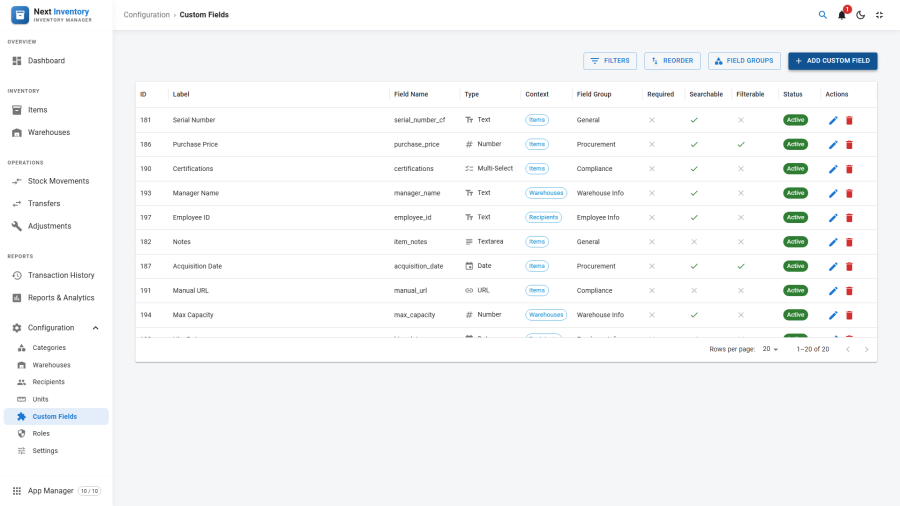
Task: Click the Label column header
Action: 181,95
